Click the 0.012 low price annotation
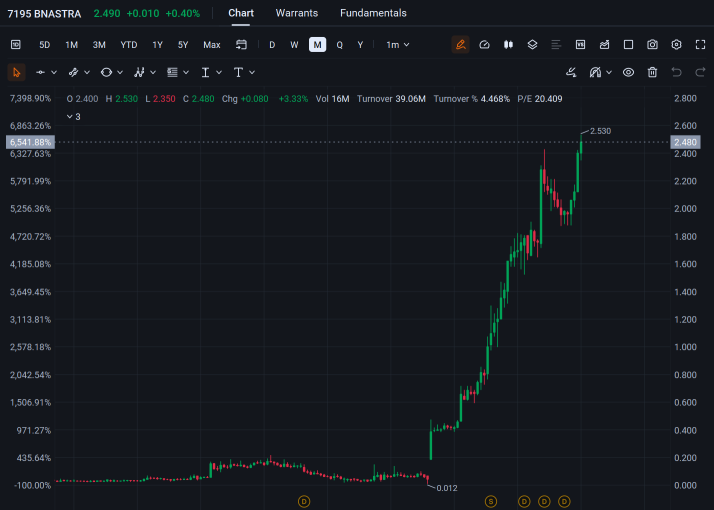This screenshot has width=714, height=510. 447,488
